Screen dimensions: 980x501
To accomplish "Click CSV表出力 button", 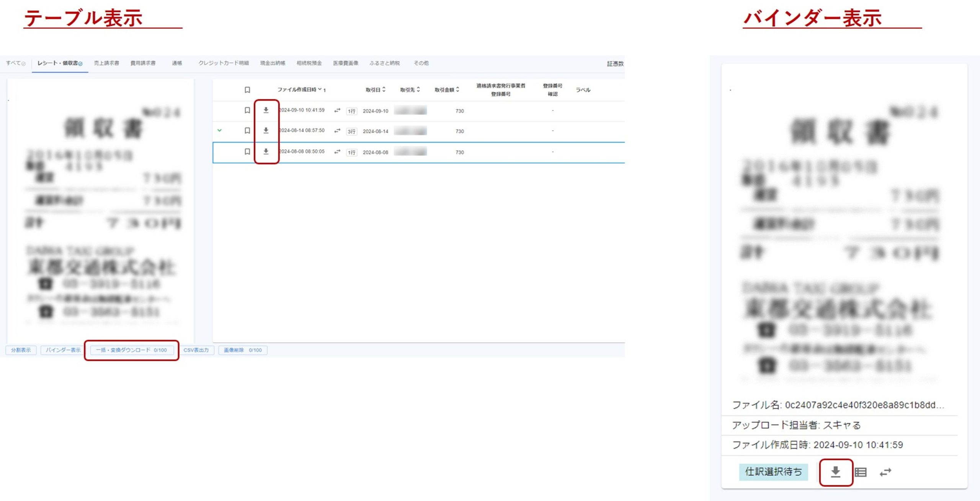I will pos(196,350).
